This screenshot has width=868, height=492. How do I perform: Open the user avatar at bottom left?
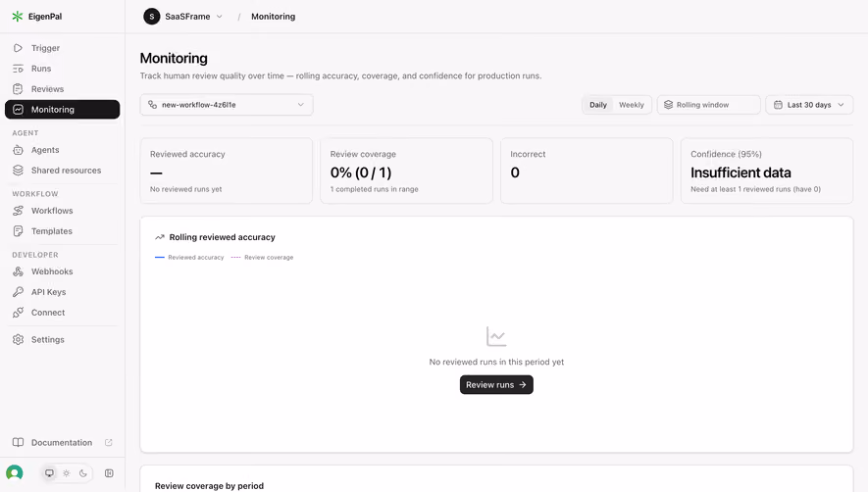pyautogui.click(x=15, y=473)
